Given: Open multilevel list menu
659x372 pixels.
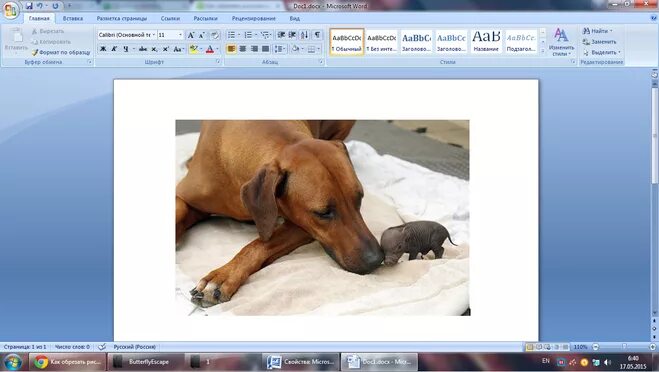Looking at the screenshot, I should (x=265, y=35).
